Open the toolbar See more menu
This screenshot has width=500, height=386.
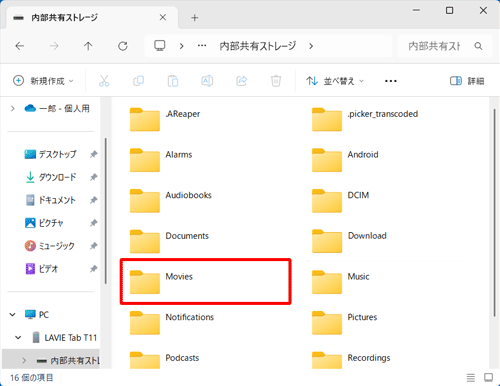[391, 81]
